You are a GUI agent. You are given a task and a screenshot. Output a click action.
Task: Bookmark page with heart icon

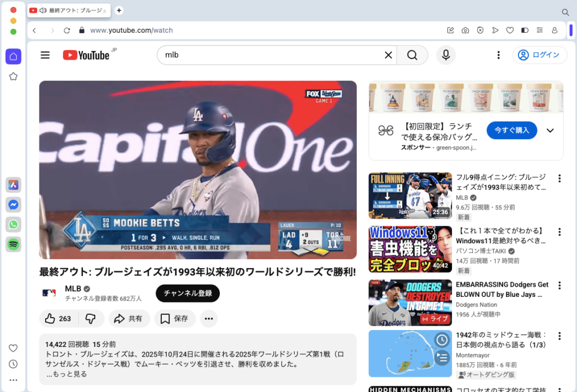pyautogui.click(x=509, y=30)
